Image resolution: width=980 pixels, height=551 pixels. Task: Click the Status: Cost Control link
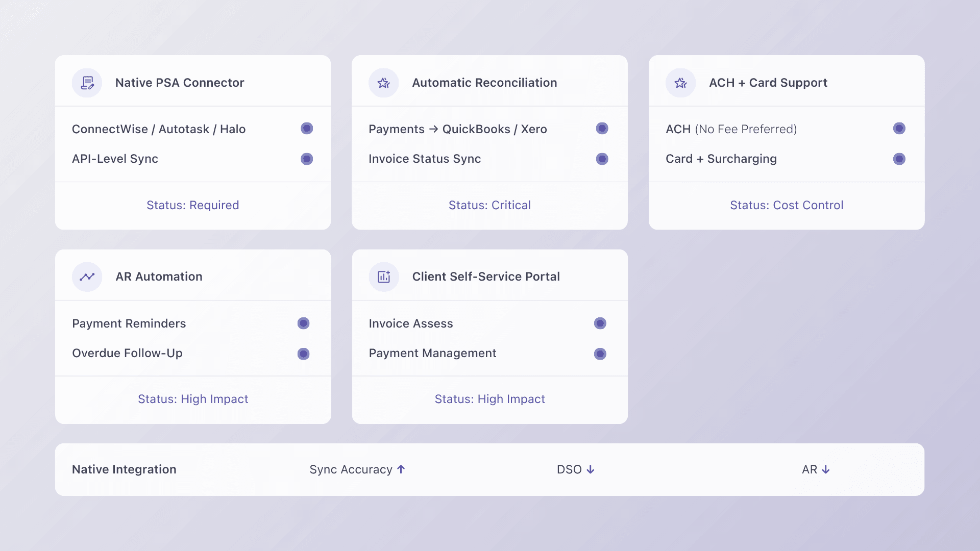point(787,205)
